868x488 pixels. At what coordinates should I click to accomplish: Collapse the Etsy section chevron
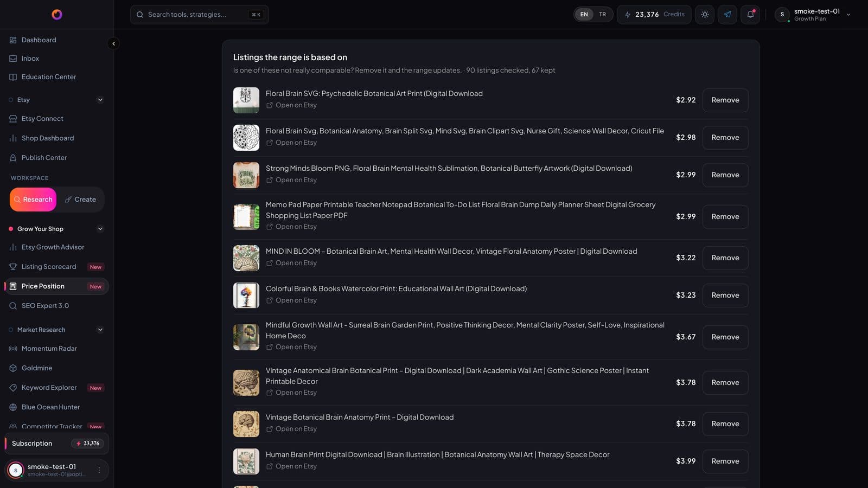pos(100,100)
